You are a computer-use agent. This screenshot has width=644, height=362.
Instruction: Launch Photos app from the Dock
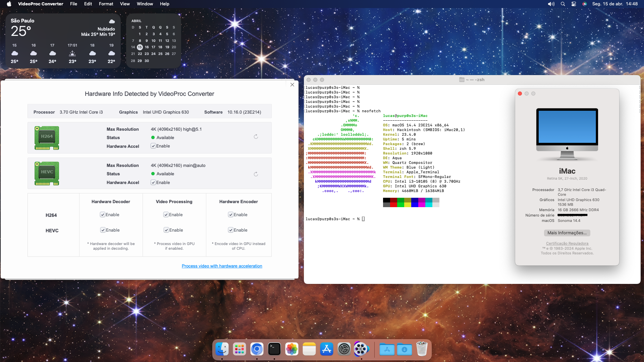pos(292,349)
